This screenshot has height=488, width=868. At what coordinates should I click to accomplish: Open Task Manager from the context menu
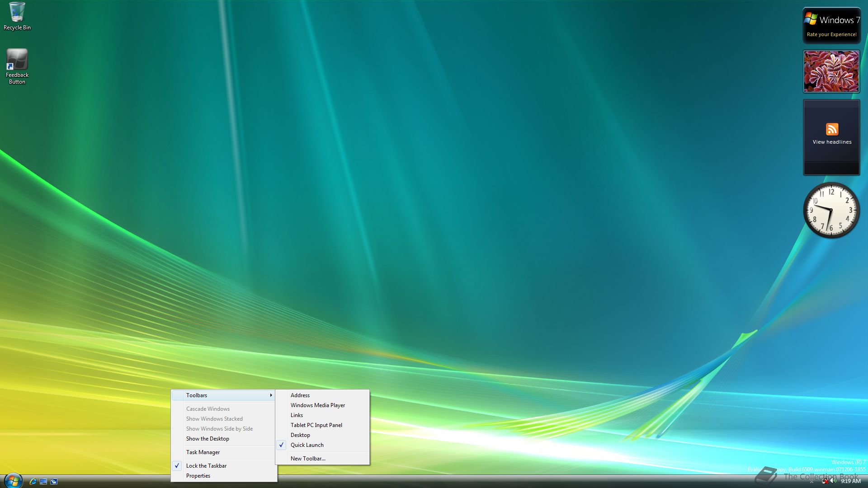(x=224, y=452)
